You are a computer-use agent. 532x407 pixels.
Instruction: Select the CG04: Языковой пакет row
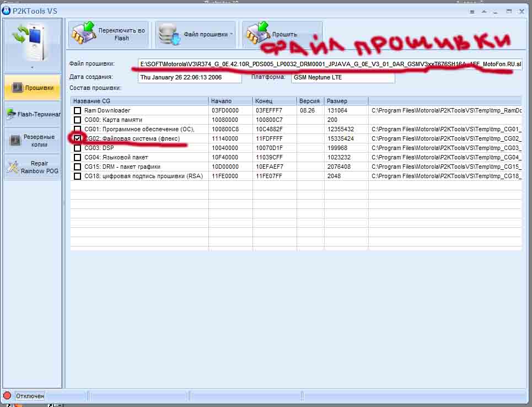tap(116, 157)
